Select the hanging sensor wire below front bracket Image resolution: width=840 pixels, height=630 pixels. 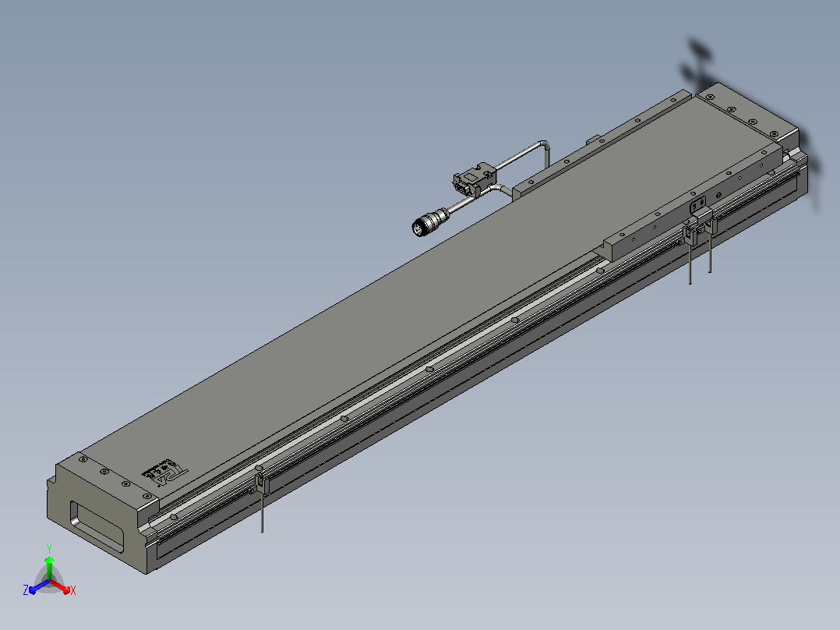click(262, 512)
